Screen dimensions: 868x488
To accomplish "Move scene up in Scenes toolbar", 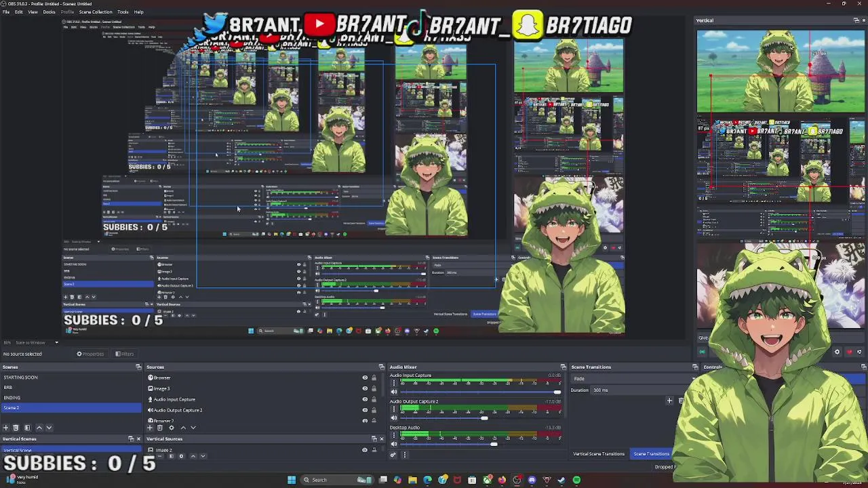I will coord(39,428).
